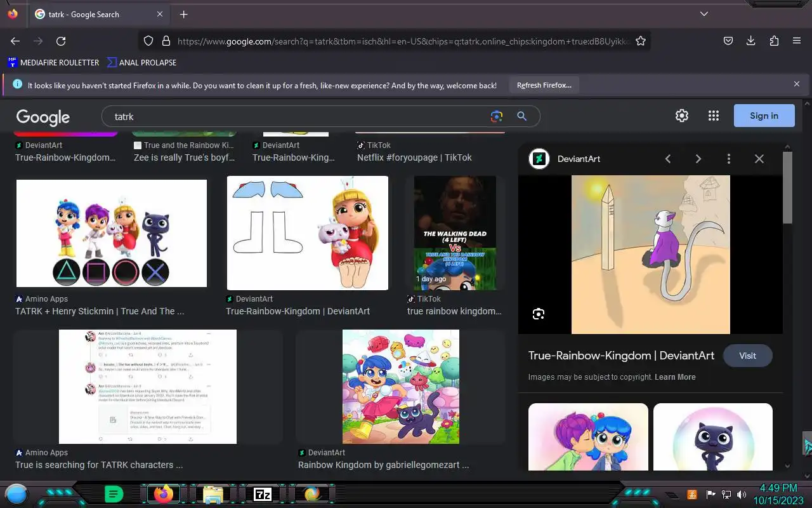
Task: Click 'true rainbow kingdom...' TikTok result title
Action: click(454, 311)
